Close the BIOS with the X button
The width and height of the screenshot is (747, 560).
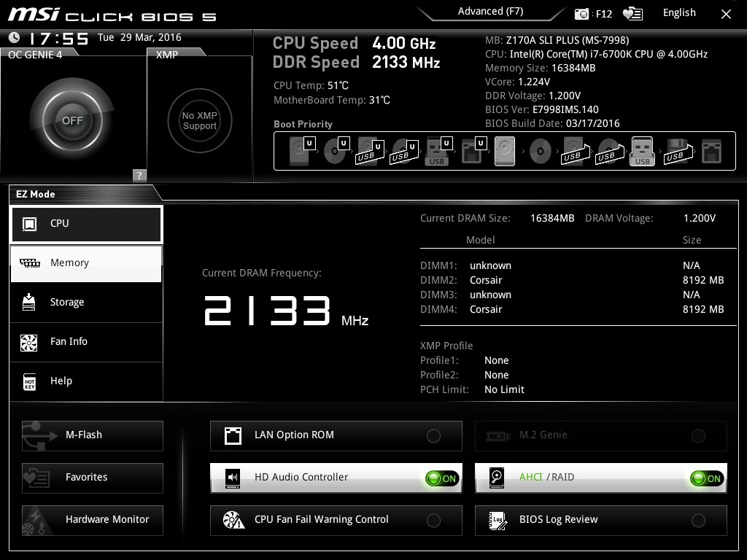(x=726, y=15)
